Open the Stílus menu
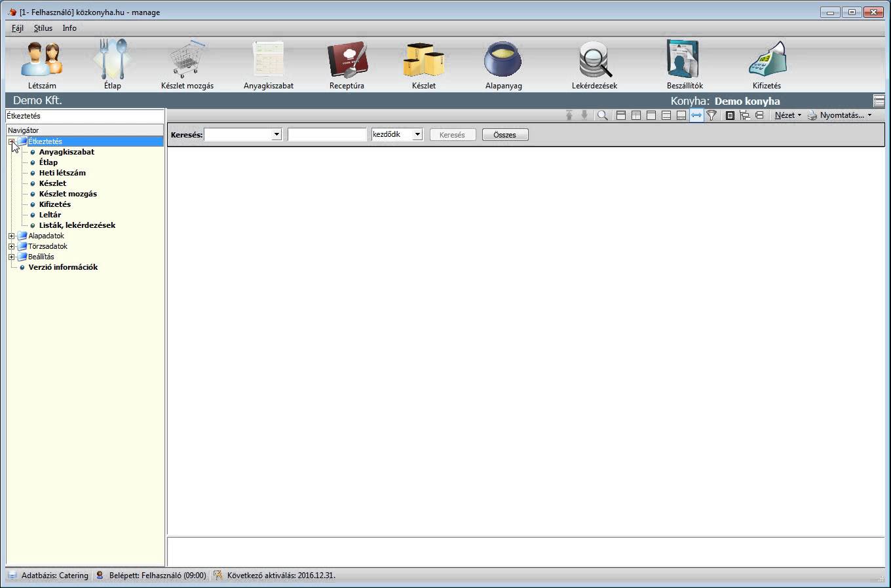The height and width of the screenshot is (588, 891). point(43,28)
